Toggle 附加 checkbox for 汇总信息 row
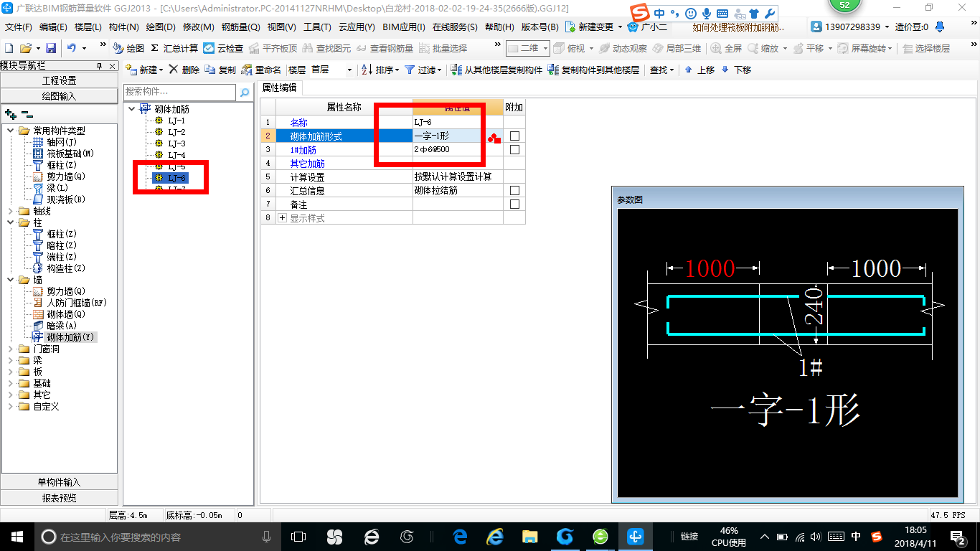Viewport: 980px width, 551px height. (x=514, y=191)
